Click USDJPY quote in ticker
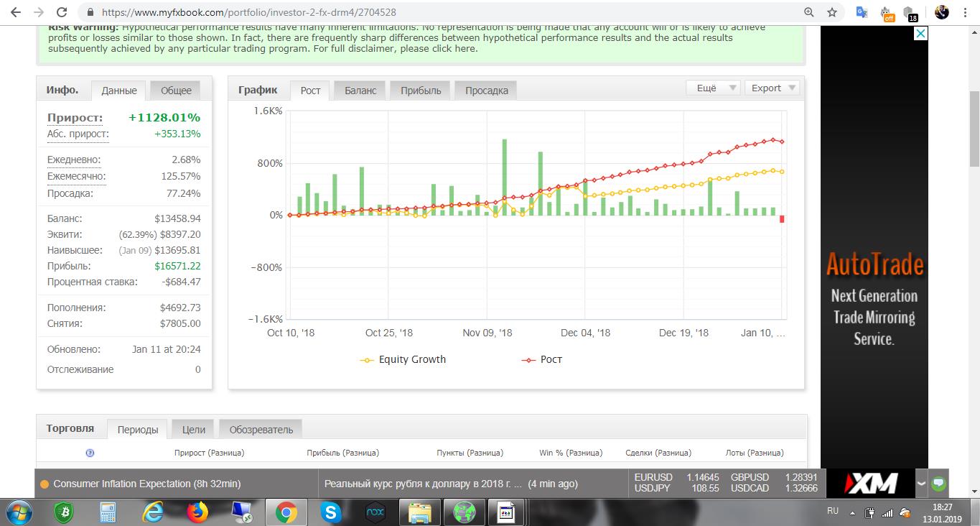Screen dimensions: 980x526 (677, 488)
